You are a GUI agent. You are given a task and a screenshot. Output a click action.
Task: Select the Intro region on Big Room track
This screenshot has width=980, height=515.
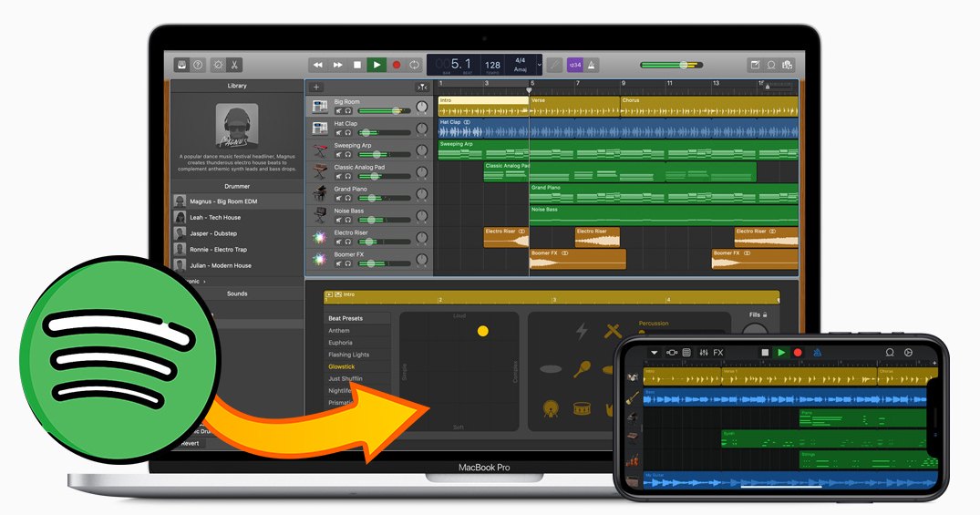[x=483, y=107]
